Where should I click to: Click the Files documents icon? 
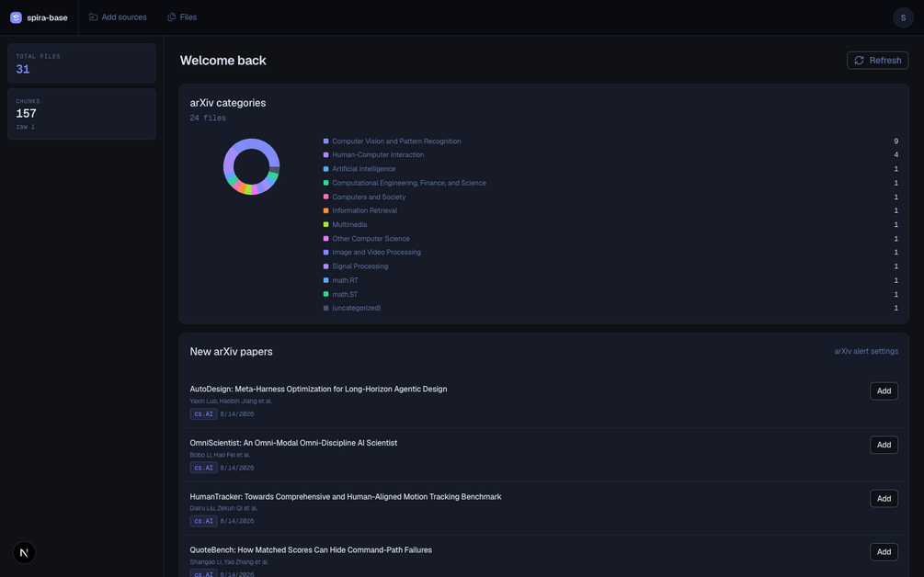(x=172, y=17)
